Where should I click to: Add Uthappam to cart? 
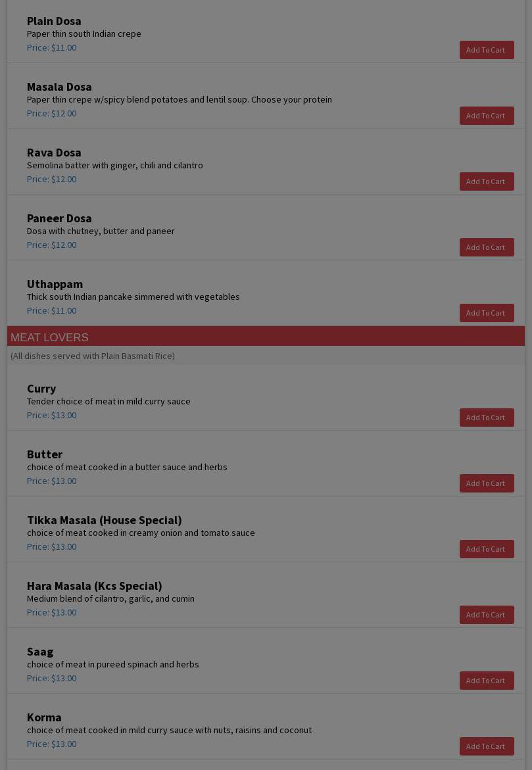(x=486, y=313)
